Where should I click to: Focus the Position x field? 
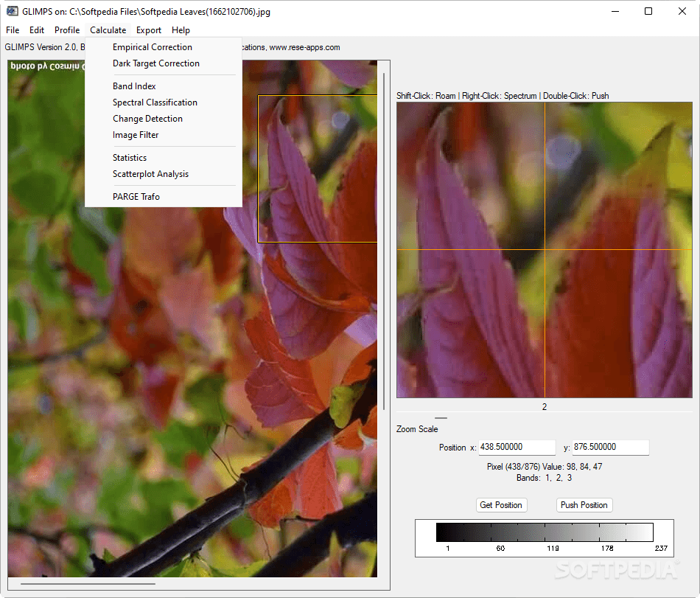point(517,447)
